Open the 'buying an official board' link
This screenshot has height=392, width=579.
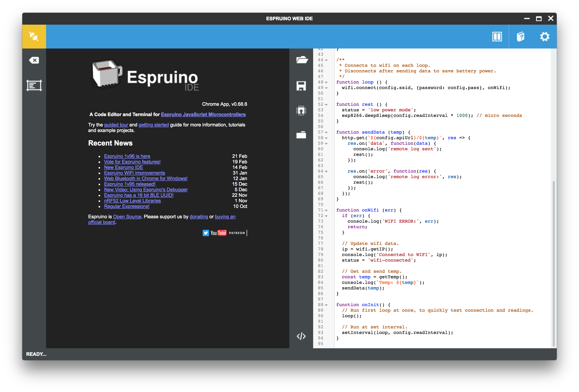225,217
